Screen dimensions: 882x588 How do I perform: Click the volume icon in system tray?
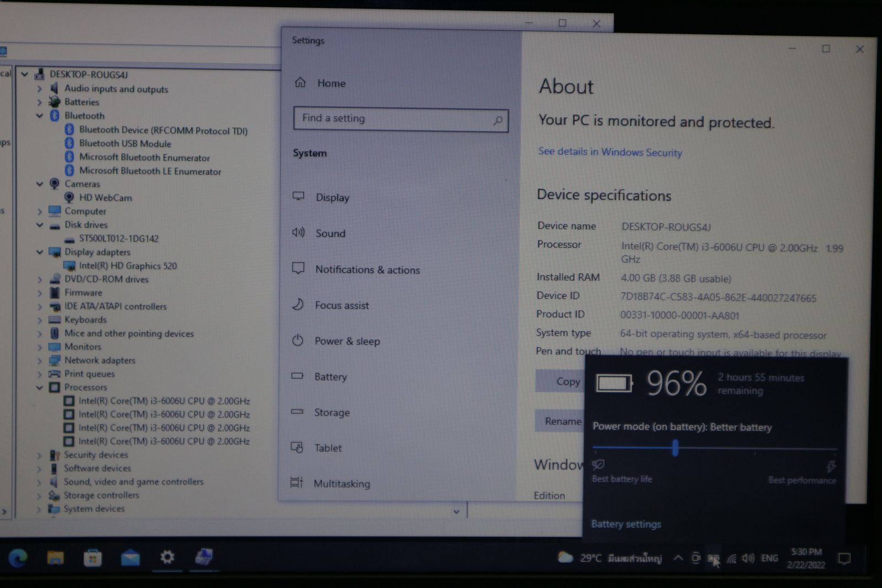pos(748,558)
